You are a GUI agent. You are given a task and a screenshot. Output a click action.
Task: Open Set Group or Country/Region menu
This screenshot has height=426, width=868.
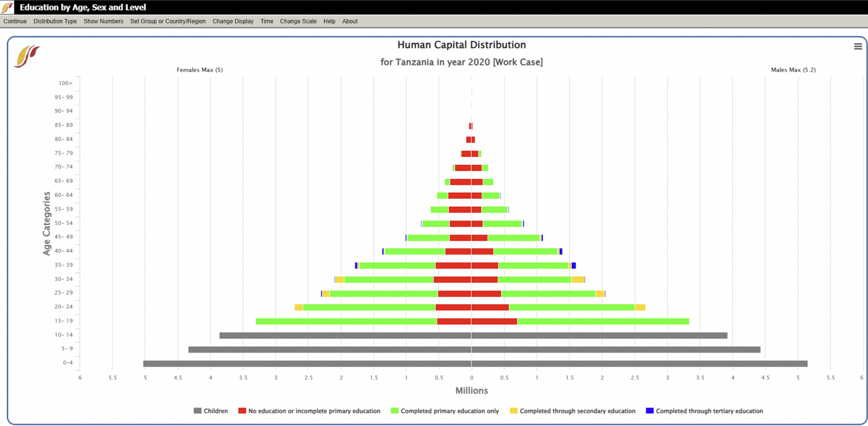point(168,21)
